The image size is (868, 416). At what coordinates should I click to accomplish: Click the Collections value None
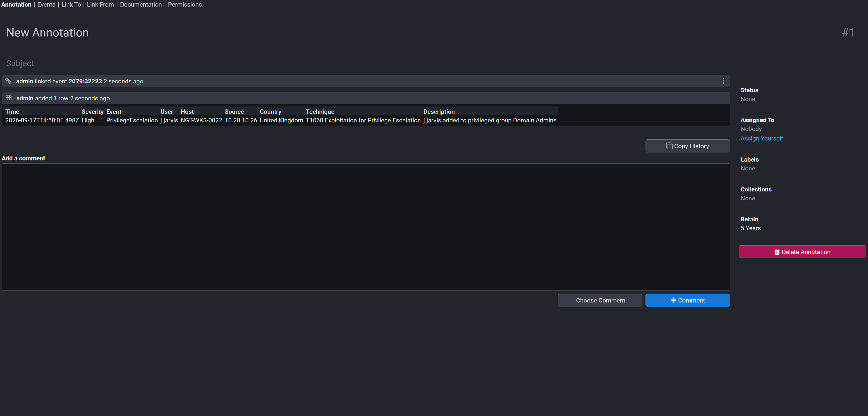coord(748,198)
